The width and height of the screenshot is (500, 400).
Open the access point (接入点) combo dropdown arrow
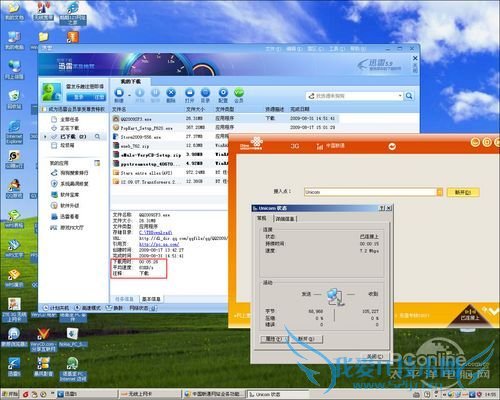[440, 192]
